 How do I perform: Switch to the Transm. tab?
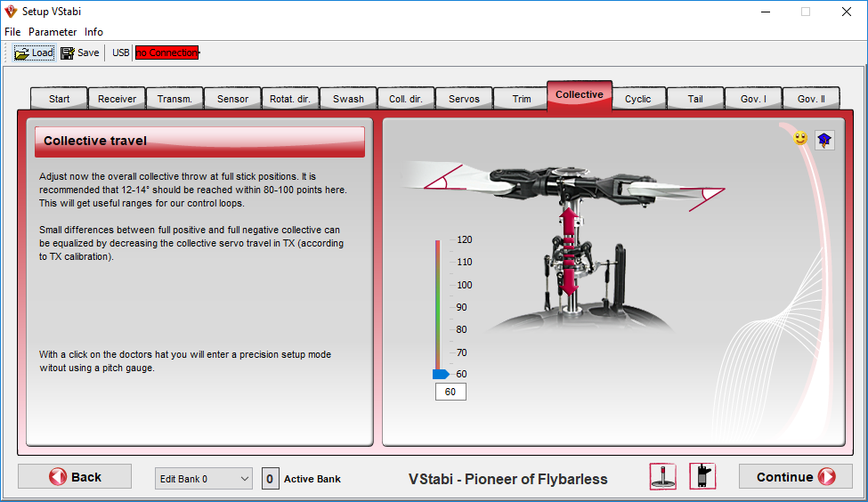coord(174,99)
